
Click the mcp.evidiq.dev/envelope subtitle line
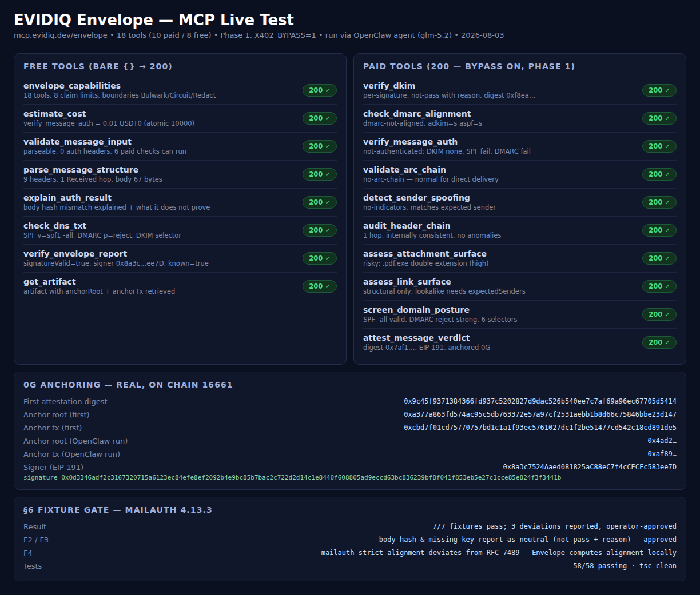[x=259, y=35]
